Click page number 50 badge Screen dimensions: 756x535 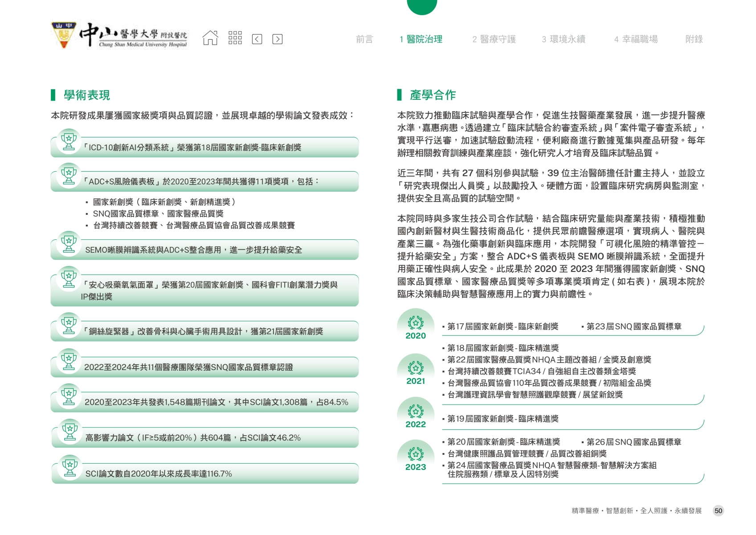[x=718, y=511]
